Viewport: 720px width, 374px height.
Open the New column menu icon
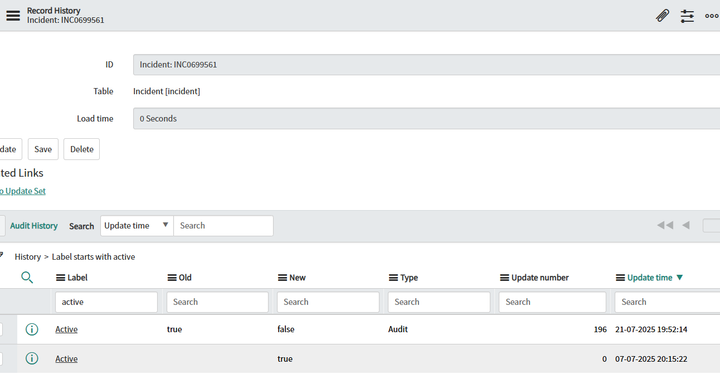282,278
